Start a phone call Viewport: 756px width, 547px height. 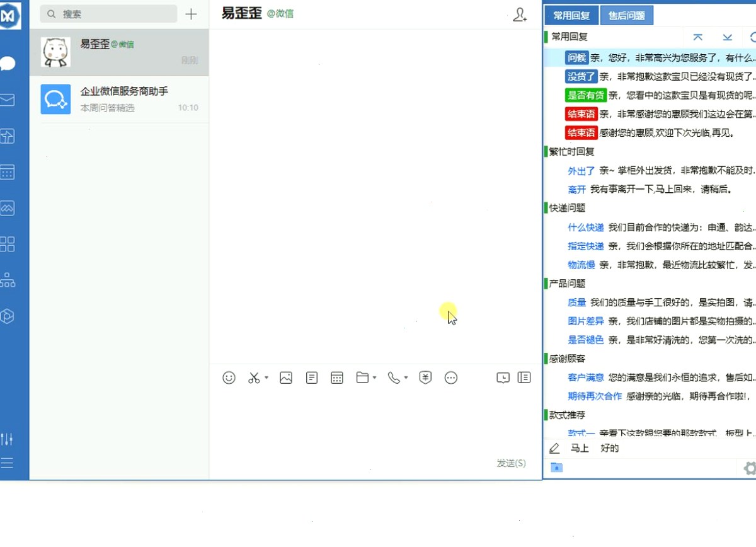[394, 377]
